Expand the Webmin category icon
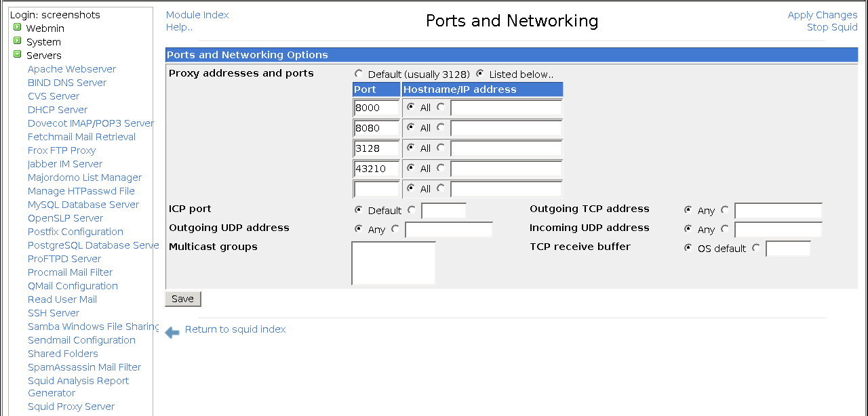This screenshot has width=868, height=416. [x=18, y=28]
